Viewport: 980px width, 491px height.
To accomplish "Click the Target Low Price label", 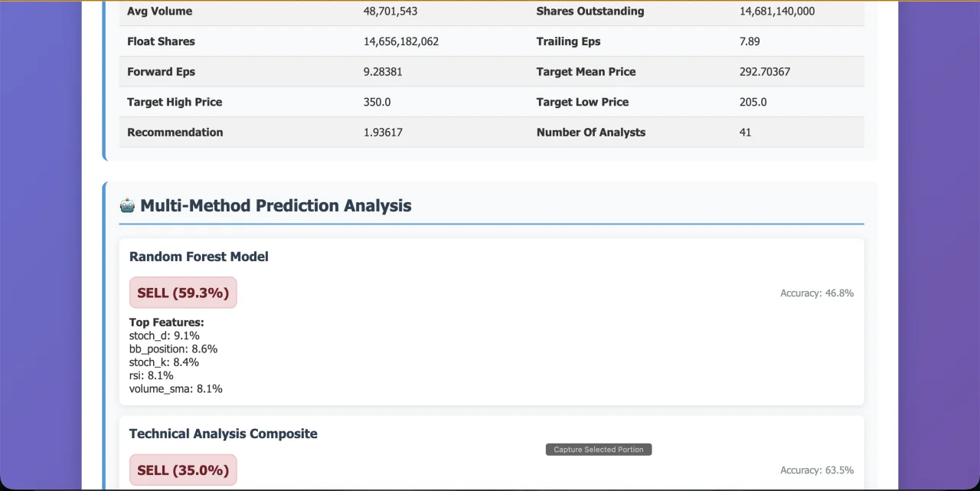I will tap(583, 102).
